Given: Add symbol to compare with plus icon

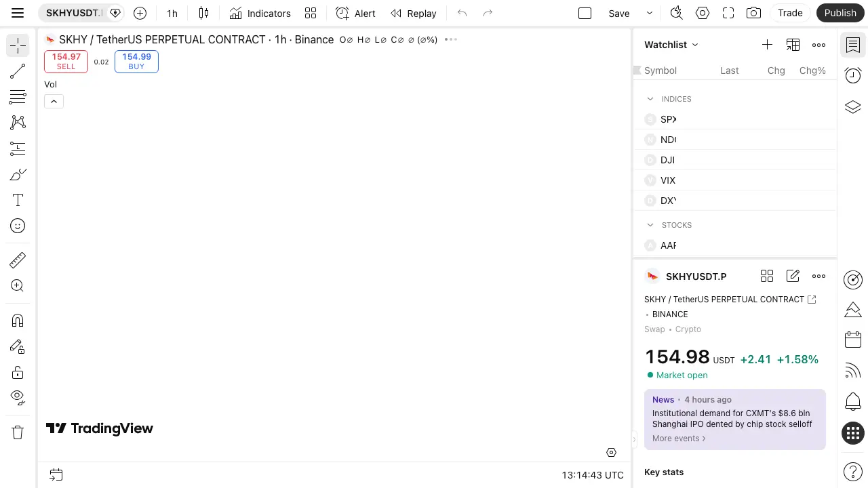Looking at the screenshot, I should pos(140,13).
